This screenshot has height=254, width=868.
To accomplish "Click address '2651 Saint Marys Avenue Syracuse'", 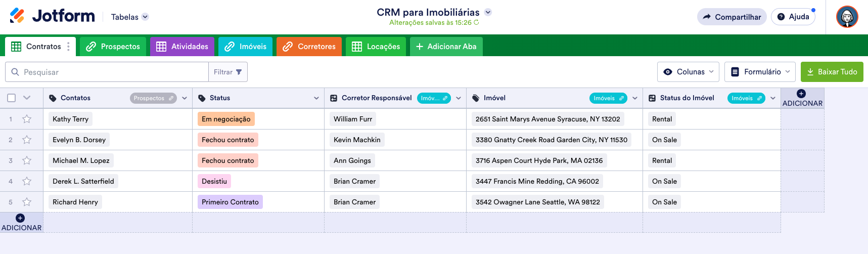I will 548,119.
